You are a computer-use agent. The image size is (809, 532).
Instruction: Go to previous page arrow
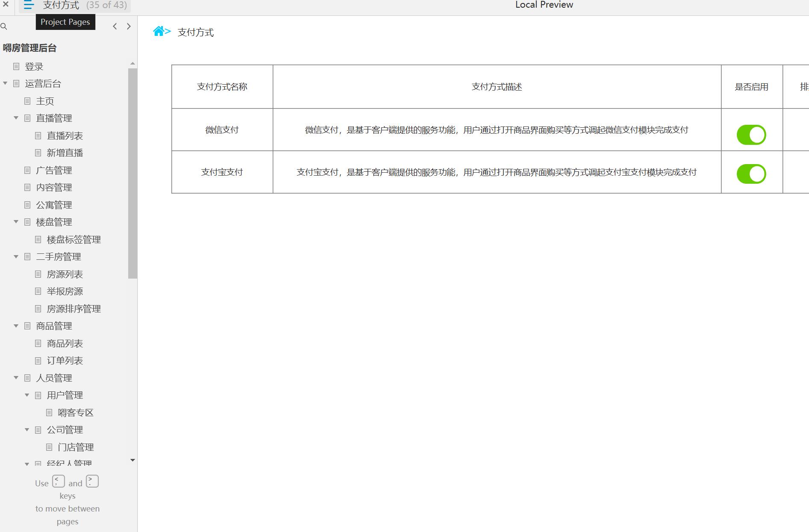coord(115,26)
